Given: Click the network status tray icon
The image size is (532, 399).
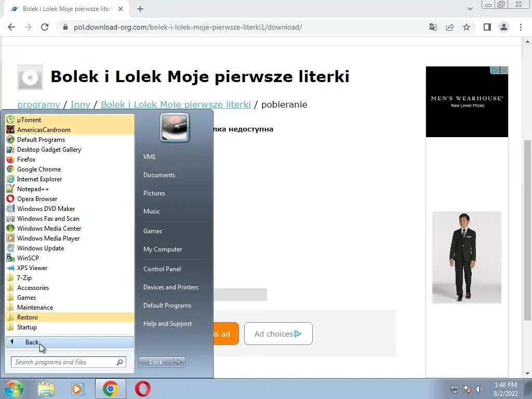Looking at the screenshot, I should point(454,389).
